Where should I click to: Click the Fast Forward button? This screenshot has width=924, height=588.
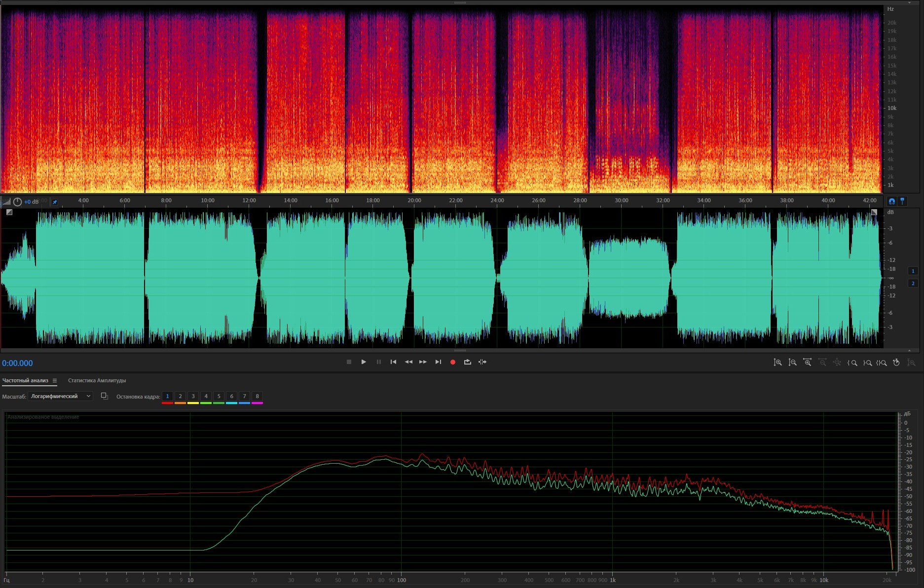(x=423, y=362)
